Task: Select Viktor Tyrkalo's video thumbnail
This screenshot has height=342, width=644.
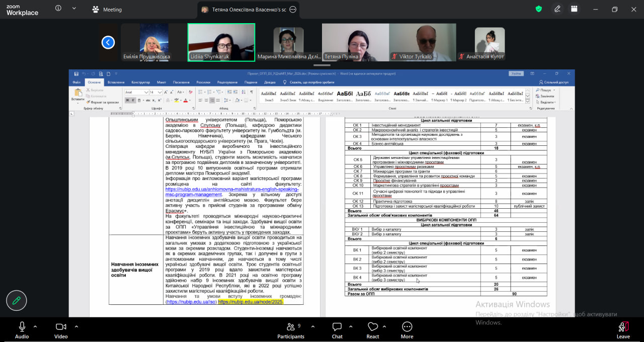Action: click(x=423, y=42)
